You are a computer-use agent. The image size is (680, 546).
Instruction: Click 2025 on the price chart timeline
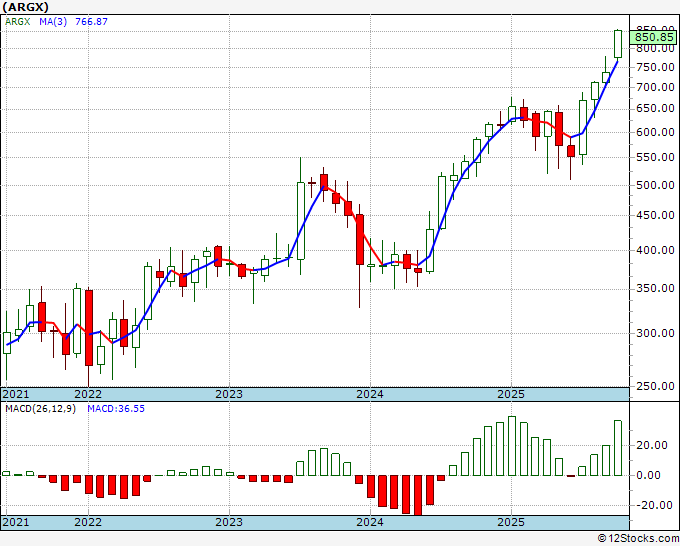[x=511, y=394]
